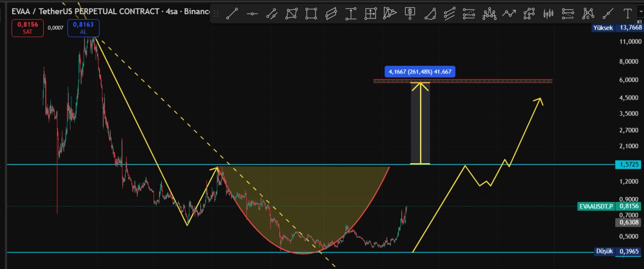Image resolution: width=644 pixels, height=269 pixels.
Task: Click the 261,48% measurement label
Action: (420, 72)
